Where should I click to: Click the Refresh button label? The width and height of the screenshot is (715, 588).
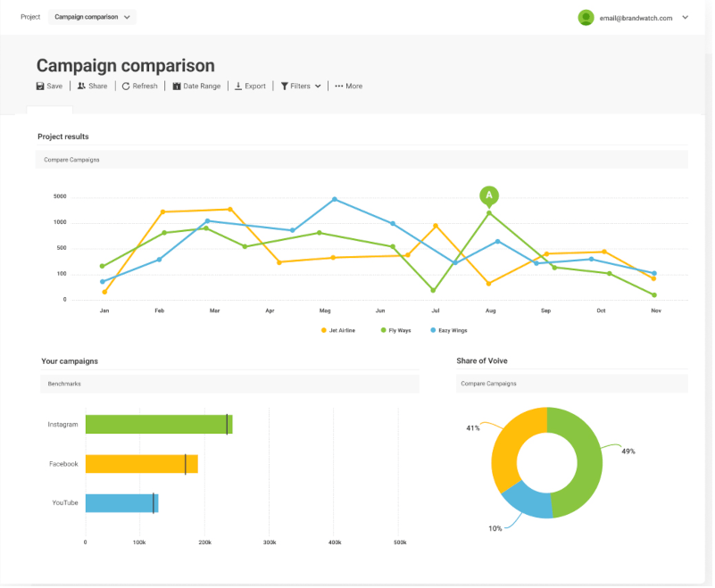click(x=145, y=87)
